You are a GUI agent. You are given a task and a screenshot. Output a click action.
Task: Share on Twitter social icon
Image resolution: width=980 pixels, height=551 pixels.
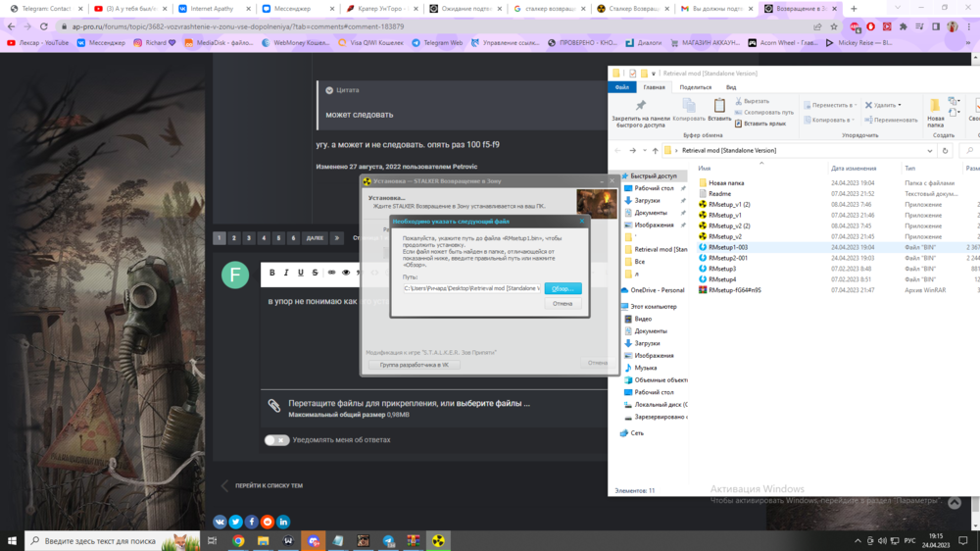click(x=236, y=522)
